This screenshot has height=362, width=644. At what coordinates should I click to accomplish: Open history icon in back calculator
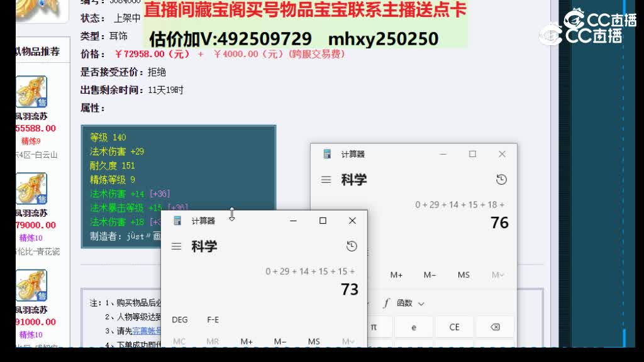pyautogui.click(x=501, y=179)
